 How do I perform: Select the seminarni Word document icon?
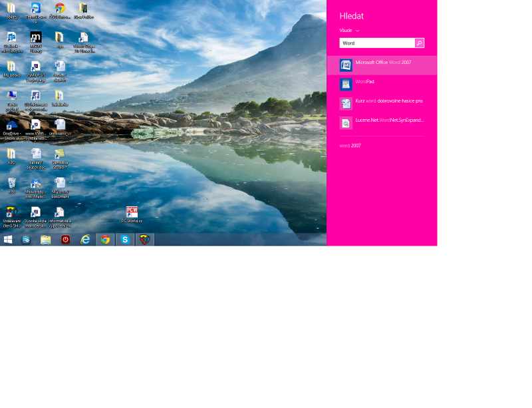[x=60, y=127]
